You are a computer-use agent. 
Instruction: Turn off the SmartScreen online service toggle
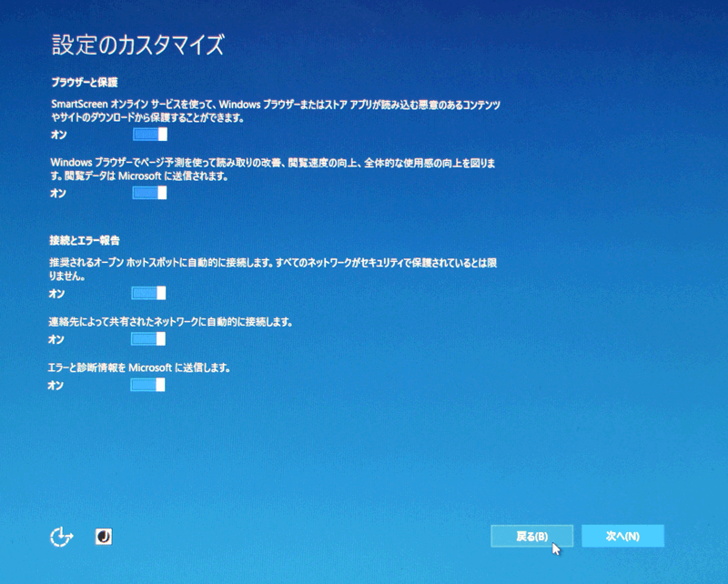tap(149, 135)
